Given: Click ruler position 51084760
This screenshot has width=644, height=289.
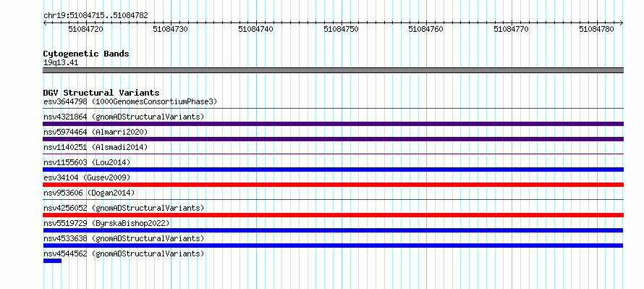Looking at the screenshot, I should pyautogui.click(x=426, y=29).
